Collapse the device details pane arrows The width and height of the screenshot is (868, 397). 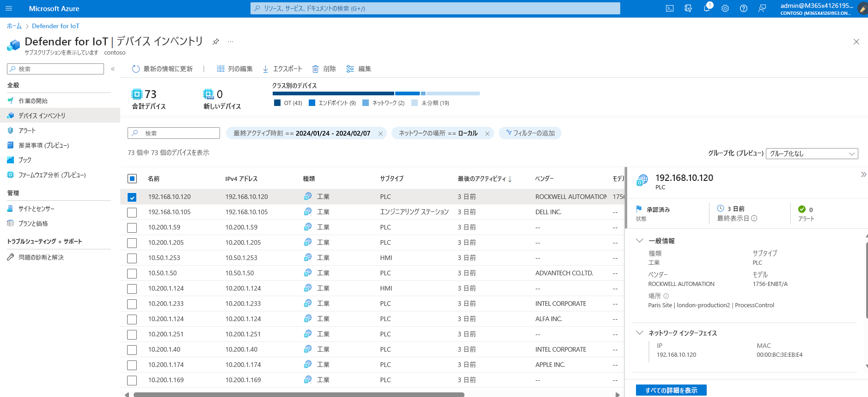tap(863, 174)
